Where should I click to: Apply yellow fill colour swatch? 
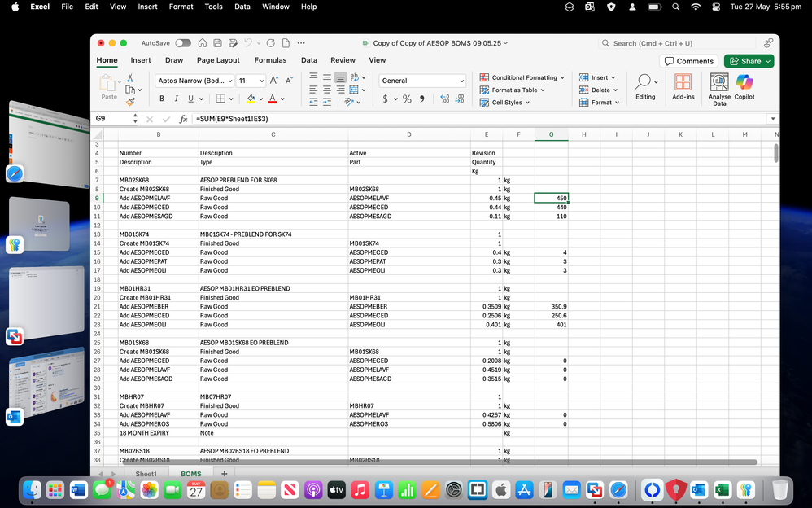click(x=251, y=99)
